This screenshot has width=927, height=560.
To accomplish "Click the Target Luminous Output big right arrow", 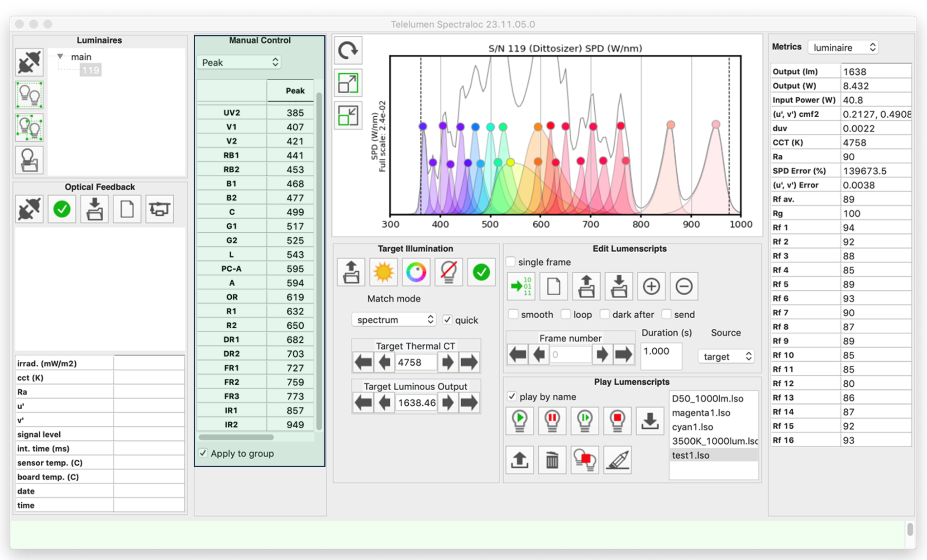I will (x=469, y=402).
